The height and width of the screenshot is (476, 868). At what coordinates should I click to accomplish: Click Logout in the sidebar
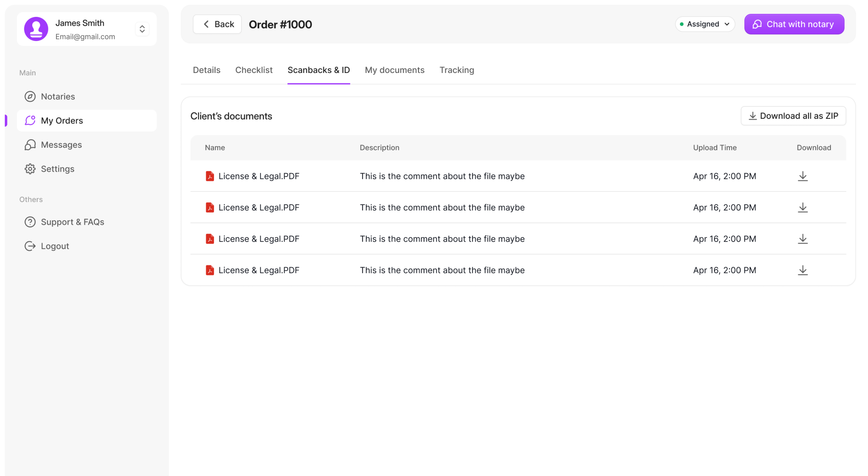[x=55, y=246]
